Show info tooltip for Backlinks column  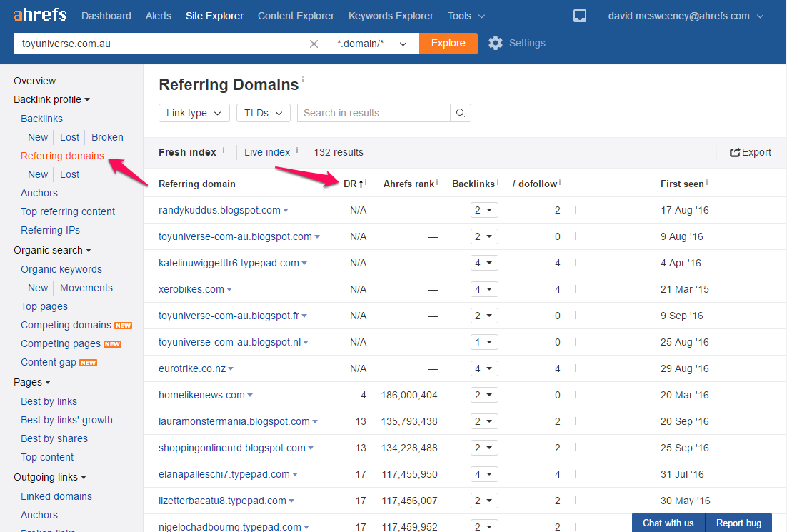click(x=497, y=182)
